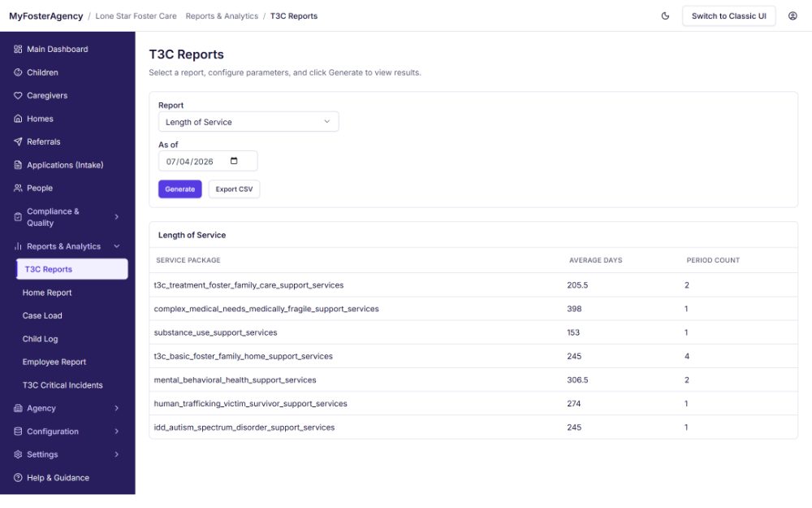Click the Homes house icon
This screenshot has height=508, width=812.
(x=18, y=119)
